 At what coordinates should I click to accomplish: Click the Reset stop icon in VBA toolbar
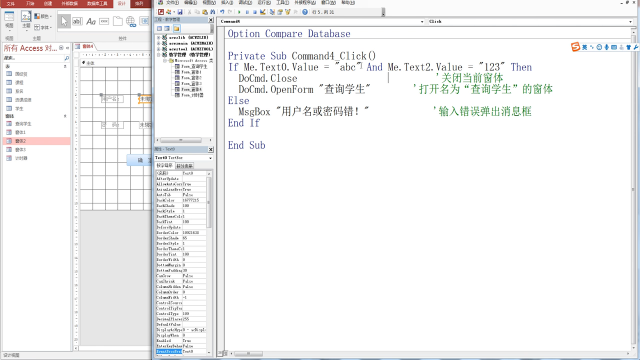[255, 12]
